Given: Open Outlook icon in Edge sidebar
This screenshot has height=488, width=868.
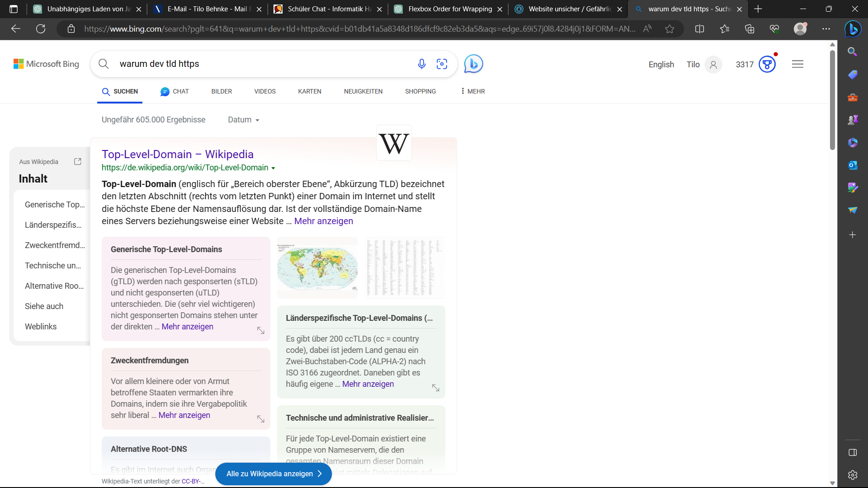Looking at the screenshot, I should (x=853, y=165).
